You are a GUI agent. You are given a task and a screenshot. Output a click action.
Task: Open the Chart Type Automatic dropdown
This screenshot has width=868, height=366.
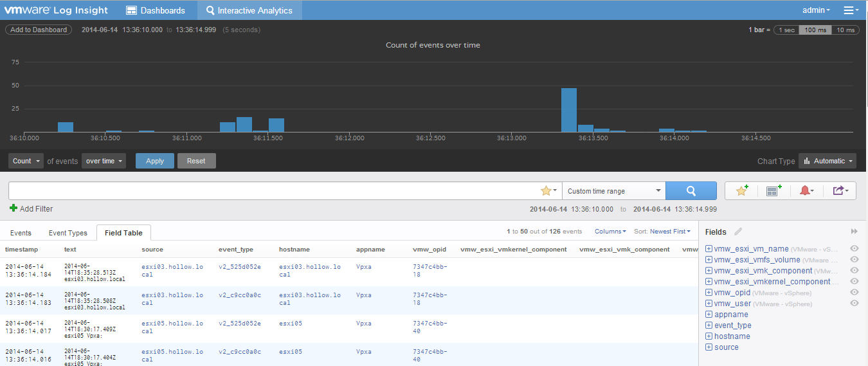coord(827,161)
